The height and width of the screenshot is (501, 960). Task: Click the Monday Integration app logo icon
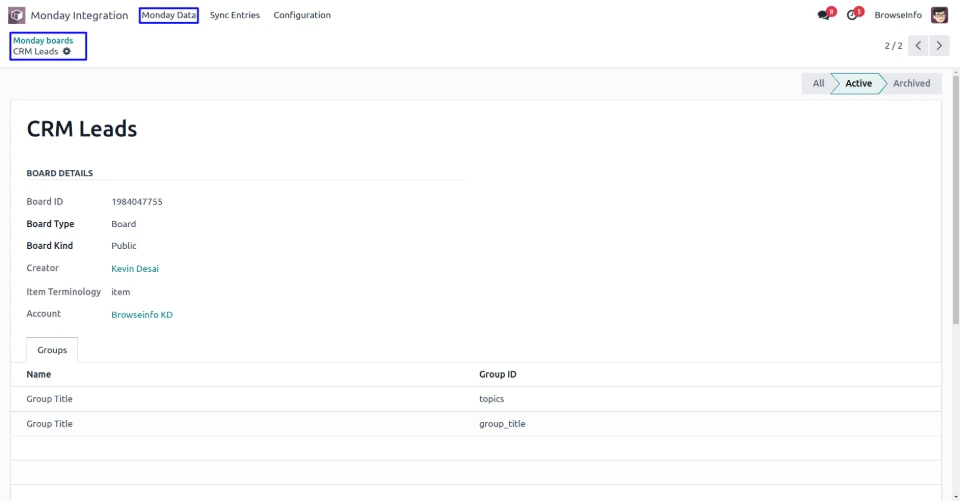tap(17, 15)
